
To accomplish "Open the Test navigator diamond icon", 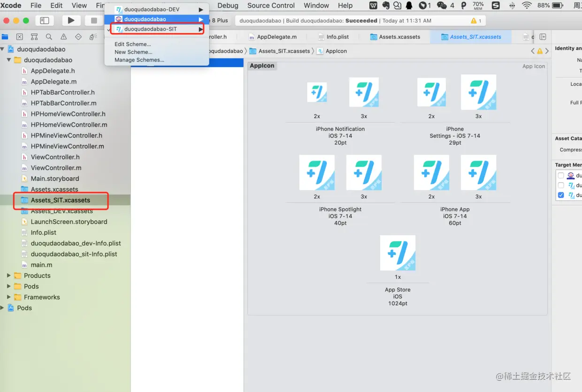I will coord(78,37).
